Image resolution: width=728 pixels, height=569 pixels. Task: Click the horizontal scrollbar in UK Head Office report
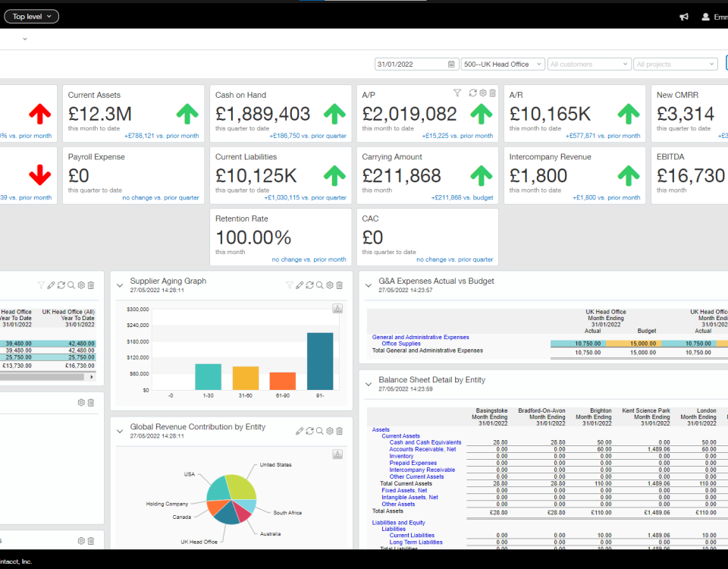click(x=42, y=377)
